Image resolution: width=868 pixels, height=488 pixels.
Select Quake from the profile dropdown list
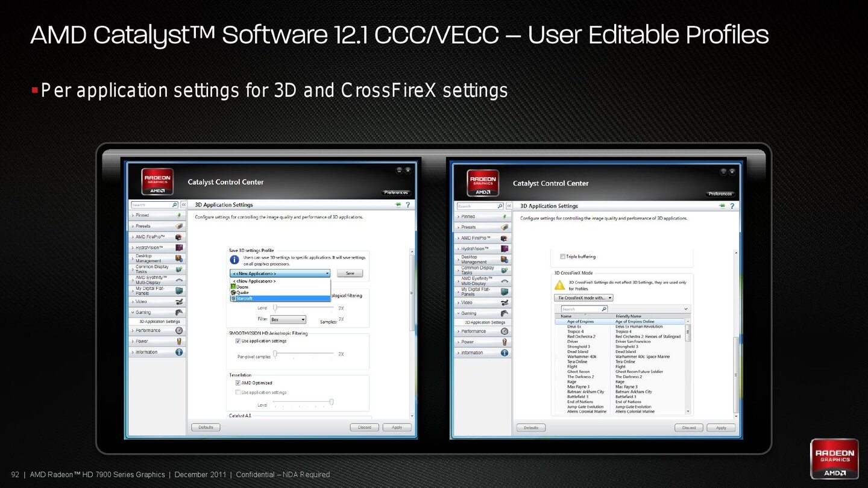(280, 293)
